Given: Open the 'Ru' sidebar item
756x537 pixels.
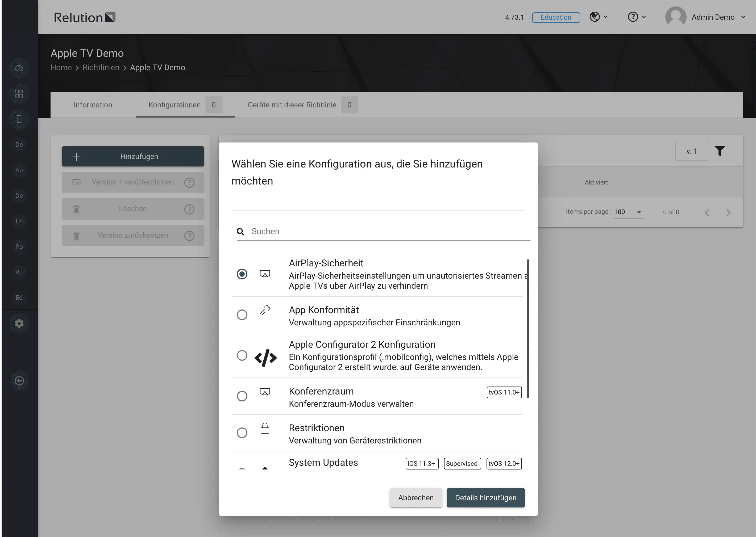Looking at the screenshot, I should tap(19, 272).
